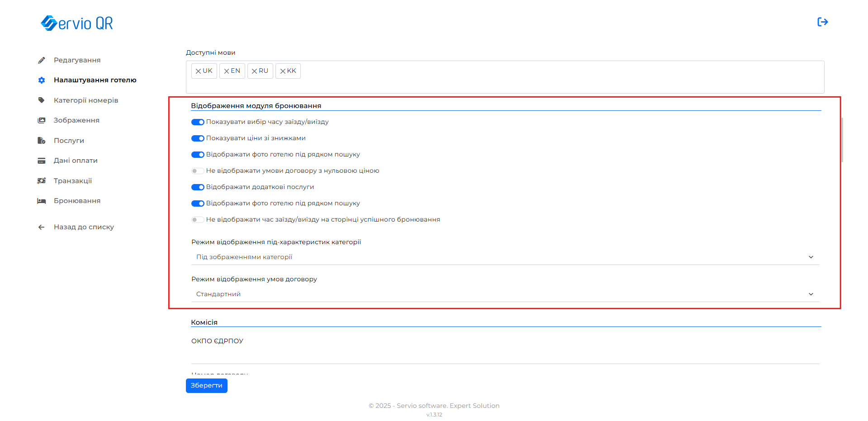Enable Не відображати умови договору з нульовою ціною
The height and width of the screenshot is (421, 868).
tap(198, 171)
